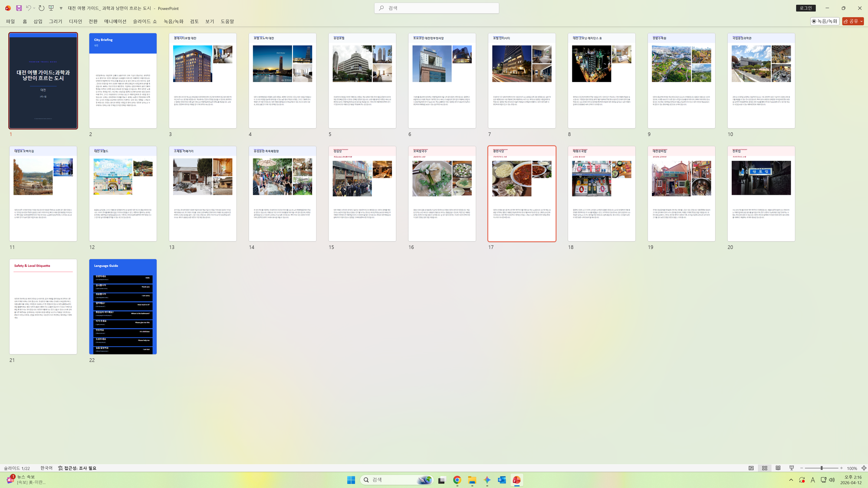Open the 슬라이드 쇼 ribbon tab
This screenshot has width=868, height=488.
click(x=145, y=21)
